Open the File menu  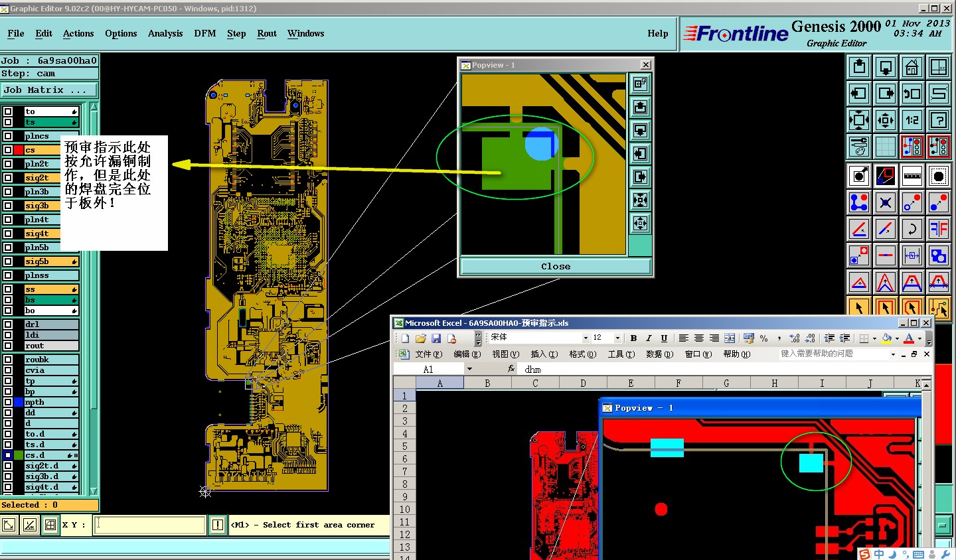point(16,33)
